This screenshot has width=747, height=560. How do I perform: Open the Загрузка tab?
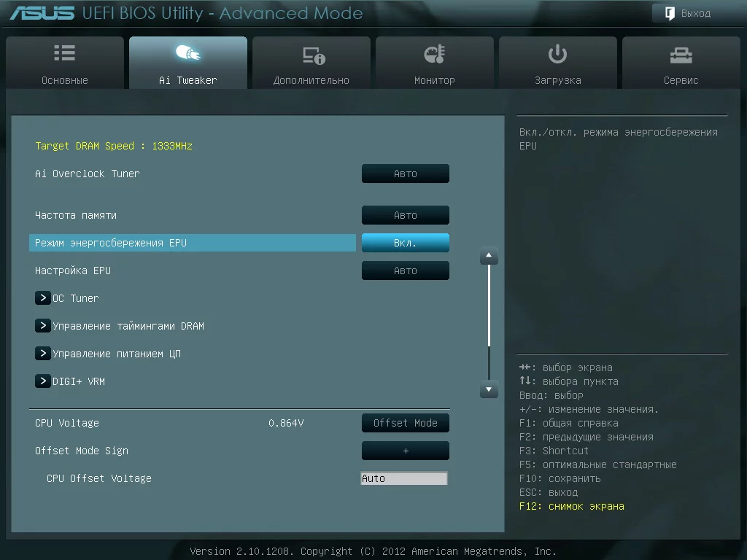558,63
